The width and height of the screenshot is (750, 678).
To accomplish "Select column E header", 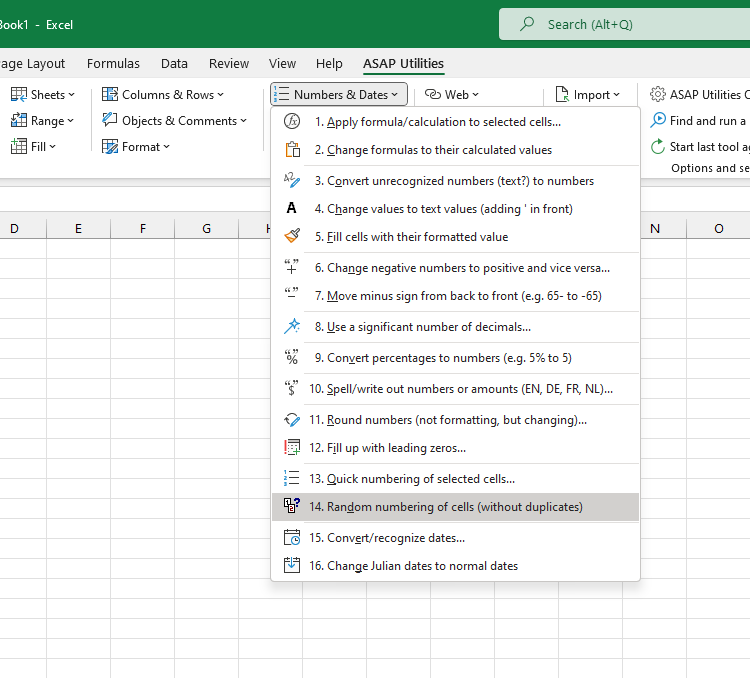I will pos(78,228).
